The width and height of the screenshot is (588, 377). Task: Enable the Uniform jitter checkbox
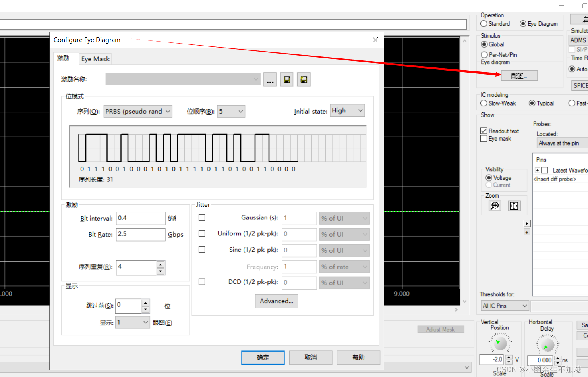tap(202, 233)
